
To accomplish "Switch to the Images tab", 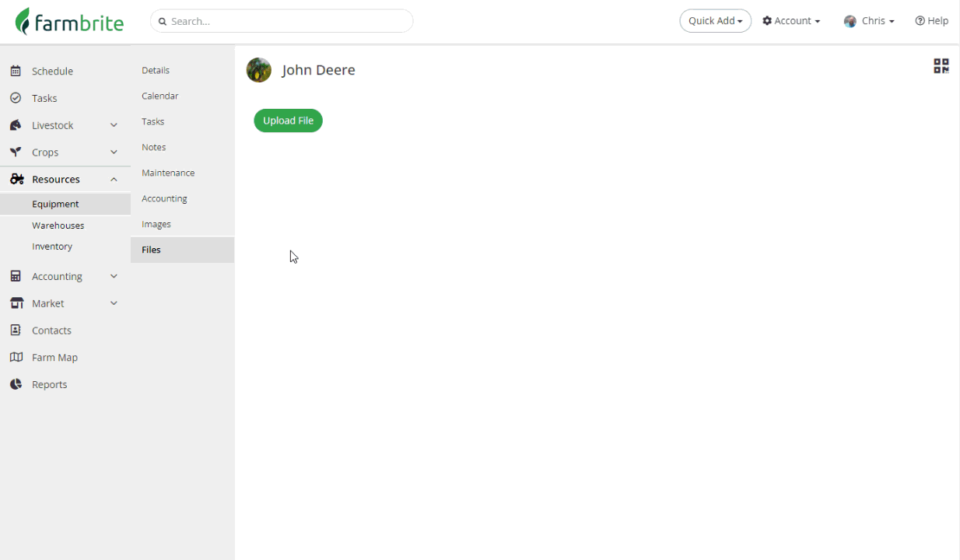I will click(x=156, y=224).
